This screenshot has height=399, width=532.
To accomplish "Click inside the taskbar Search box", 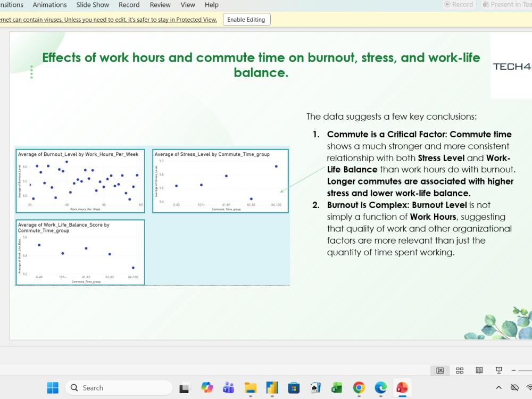I will point(119,387).
